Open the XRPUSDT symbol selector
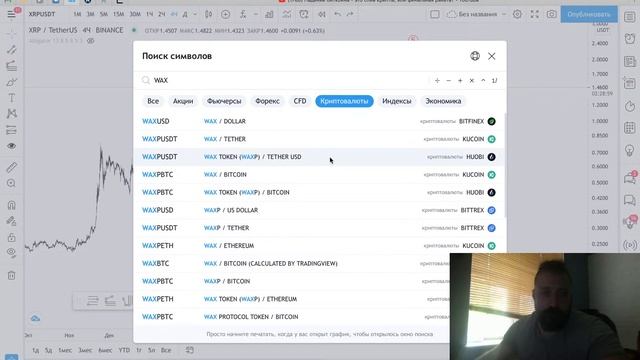This screenshot has width=640, height=360. coord(42,14)
